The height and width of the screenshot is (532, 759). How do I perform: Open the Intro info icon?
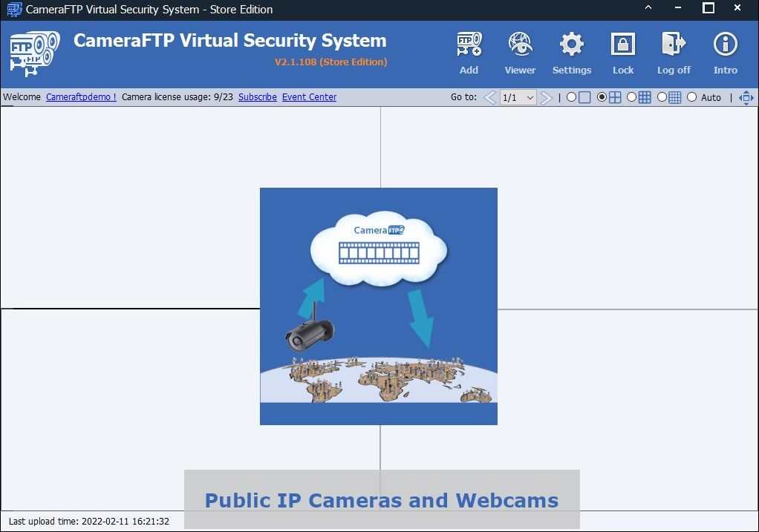[725, 45]
